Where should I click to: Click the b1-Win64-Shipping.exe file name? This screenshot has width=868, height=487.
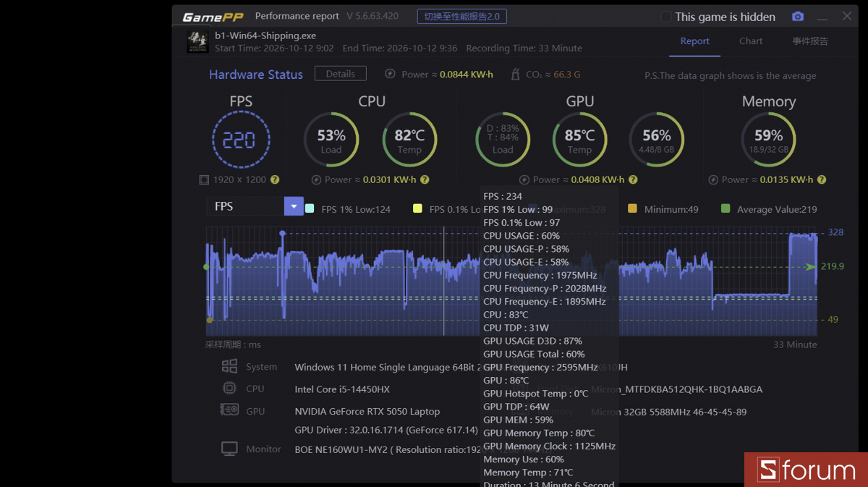click(x=265, y=35)
